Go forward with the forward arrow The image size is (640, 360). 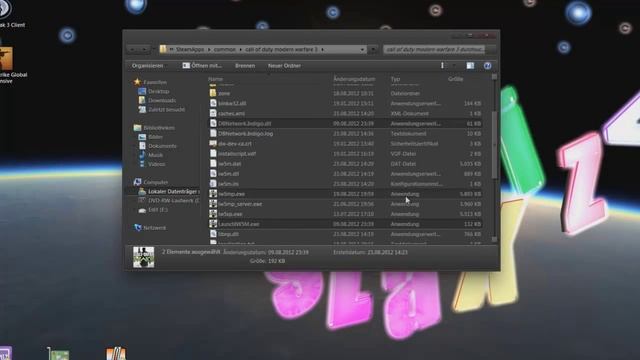[x=144, y=49]
